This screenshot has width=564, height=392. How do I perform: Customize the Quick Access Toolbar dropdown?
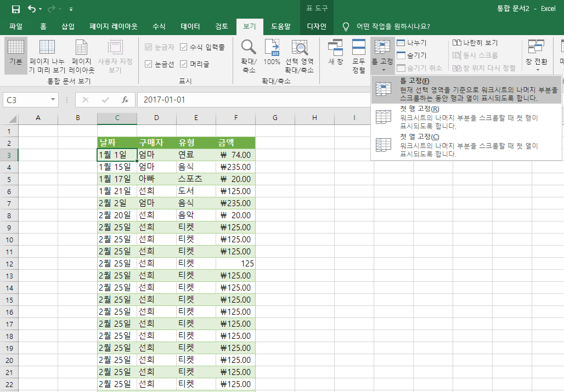click(x=71, y=9)
